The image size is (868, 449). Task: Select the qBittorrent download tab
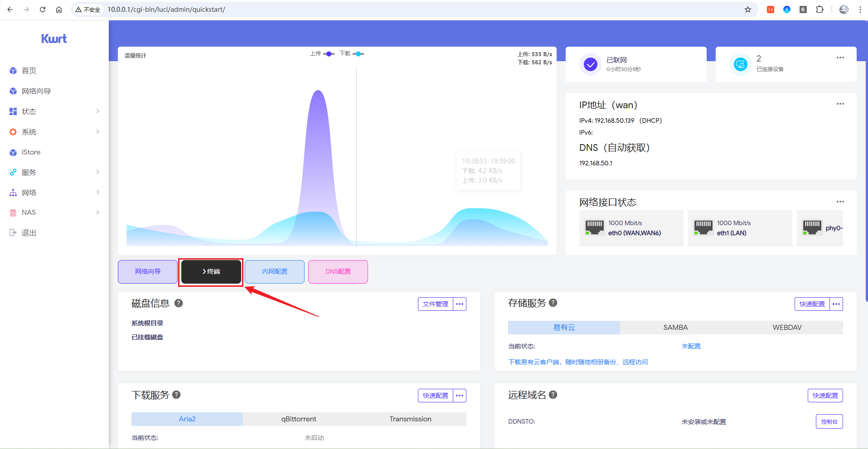click(299, 419)
